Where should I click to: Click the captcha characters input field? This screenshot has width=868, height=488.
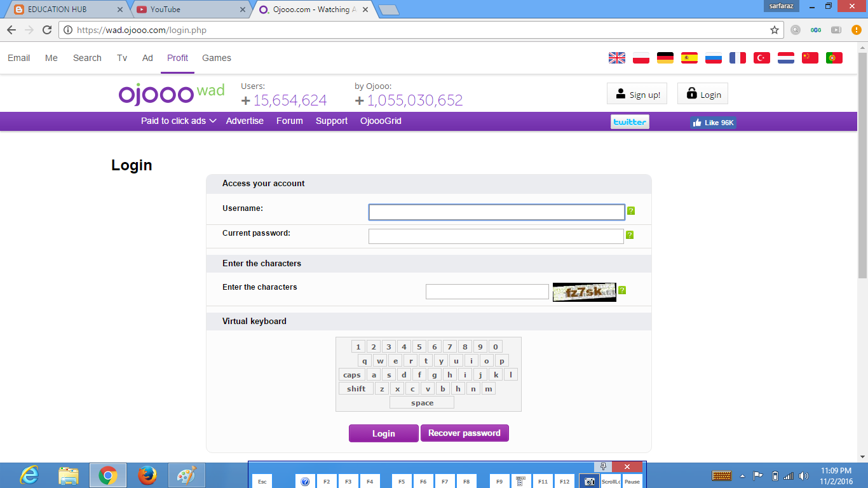coord(487,292)
